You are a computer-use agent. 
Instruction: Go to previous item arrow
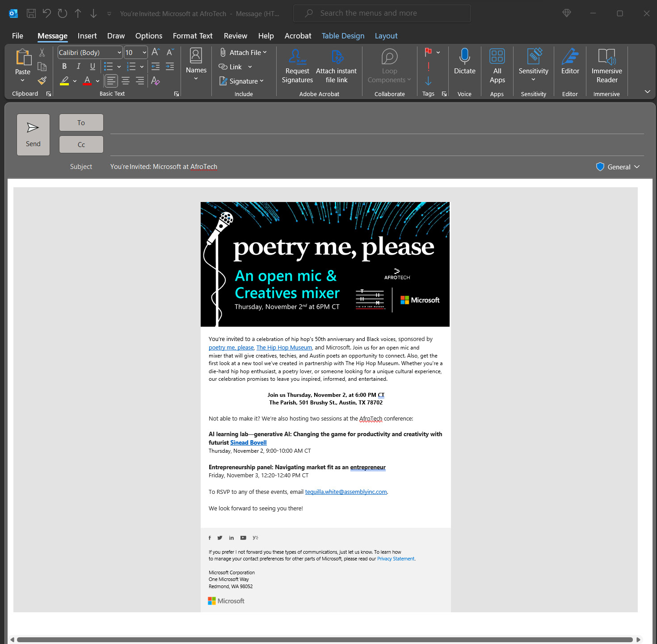pyautogui.click(x=78, y=13)
